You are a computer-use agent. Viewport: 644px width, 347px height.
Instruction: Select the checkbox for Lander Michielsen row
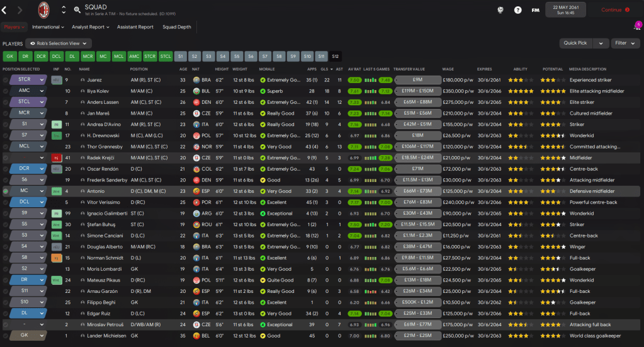pos(6,336)
